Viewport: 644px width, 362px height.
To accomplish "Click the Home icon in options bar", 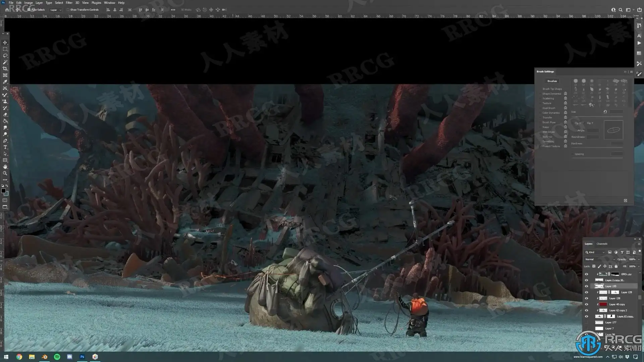I will pyautogui.click(x=7, y=10).
